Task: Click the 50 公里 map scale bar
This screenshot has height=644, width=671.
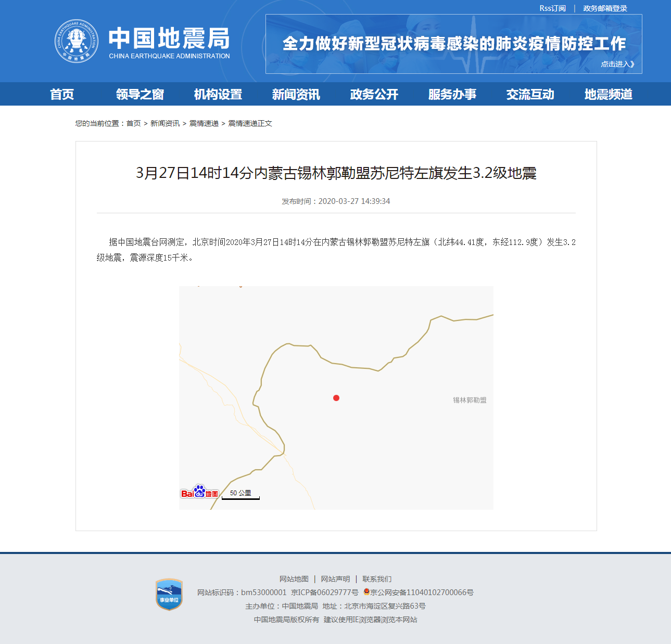Action: coord(240,494)
